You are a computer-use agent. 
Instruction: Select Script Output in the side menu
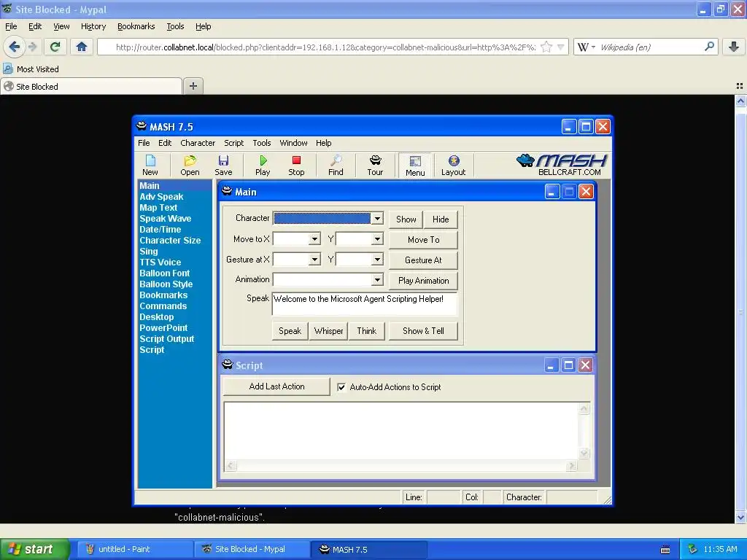pos(167,339)
